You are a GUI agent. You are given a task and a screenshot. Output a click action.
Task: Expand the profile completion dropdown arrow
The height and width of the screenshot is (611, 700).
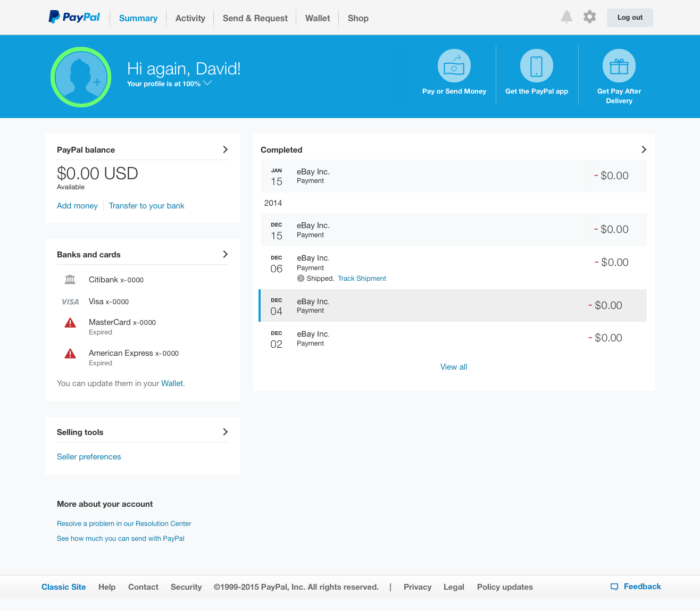tap(207, 83)
